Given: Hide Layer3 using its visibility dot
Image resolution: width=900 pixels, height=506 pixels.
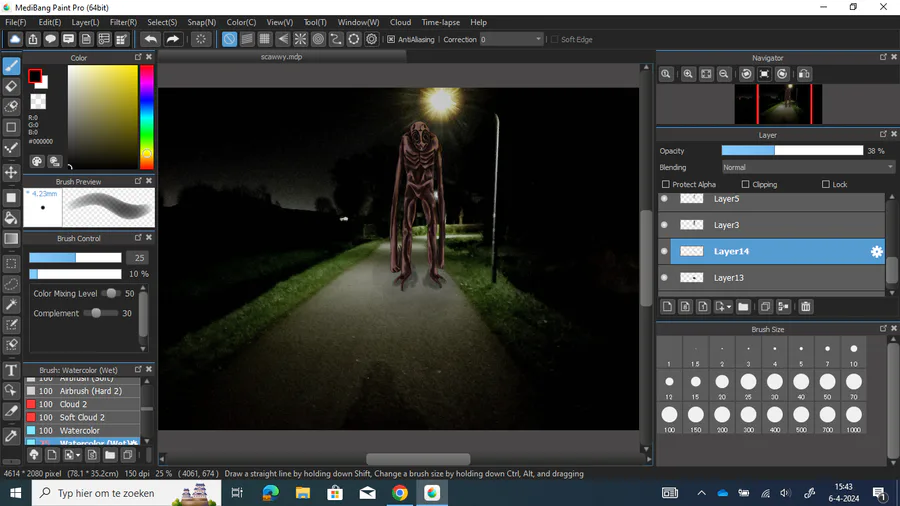Looking at the screenshot, I should tap(664, 225).
